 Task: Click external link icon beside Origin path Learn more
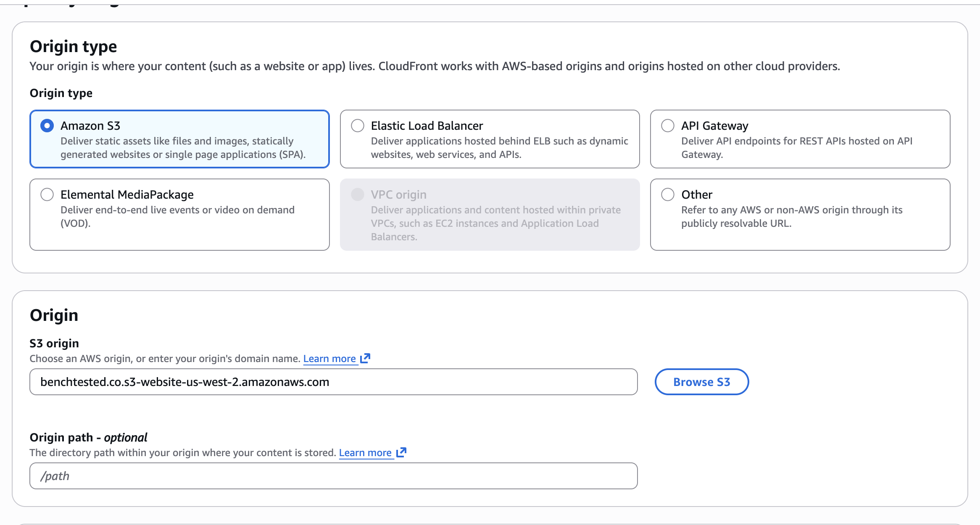(401, 452)
